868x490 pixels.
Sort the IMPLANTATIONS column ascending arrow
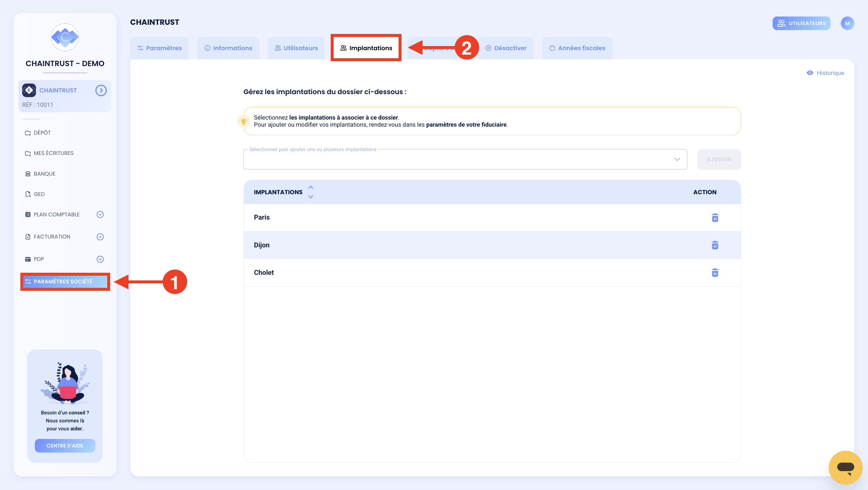click(311, 187)
